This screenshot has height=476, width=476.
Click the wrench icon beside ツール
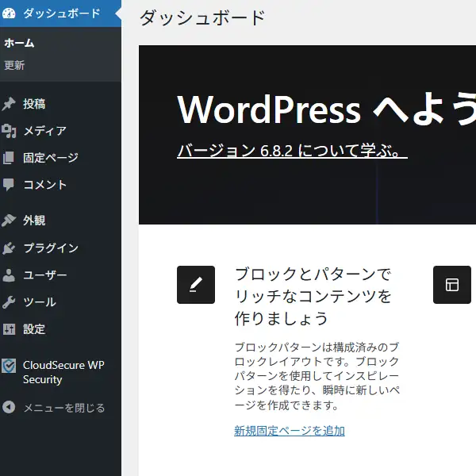click(x=9, y=302)
